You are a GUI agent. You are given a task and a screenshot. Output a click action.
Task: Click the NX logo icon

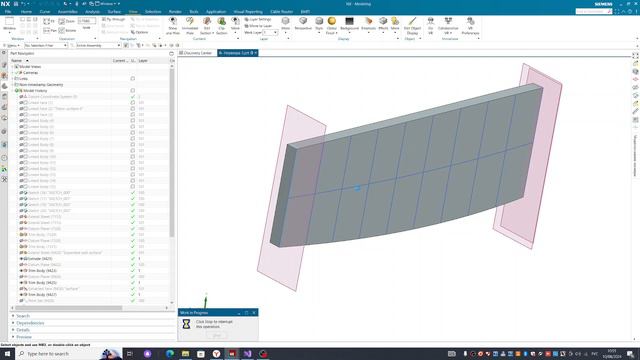[5, 4]
